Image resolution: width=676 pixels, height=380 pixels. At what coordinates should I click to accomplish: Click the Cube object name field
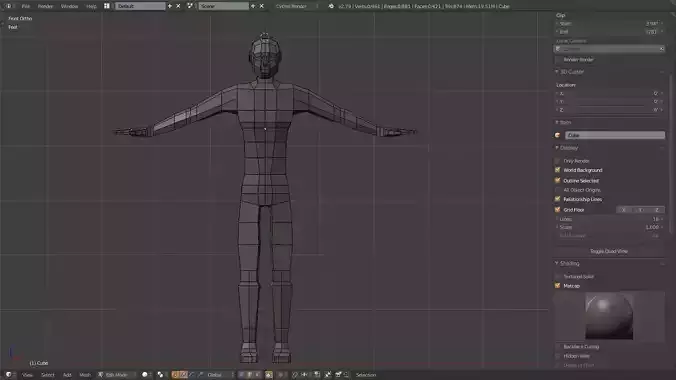[615, 135]
